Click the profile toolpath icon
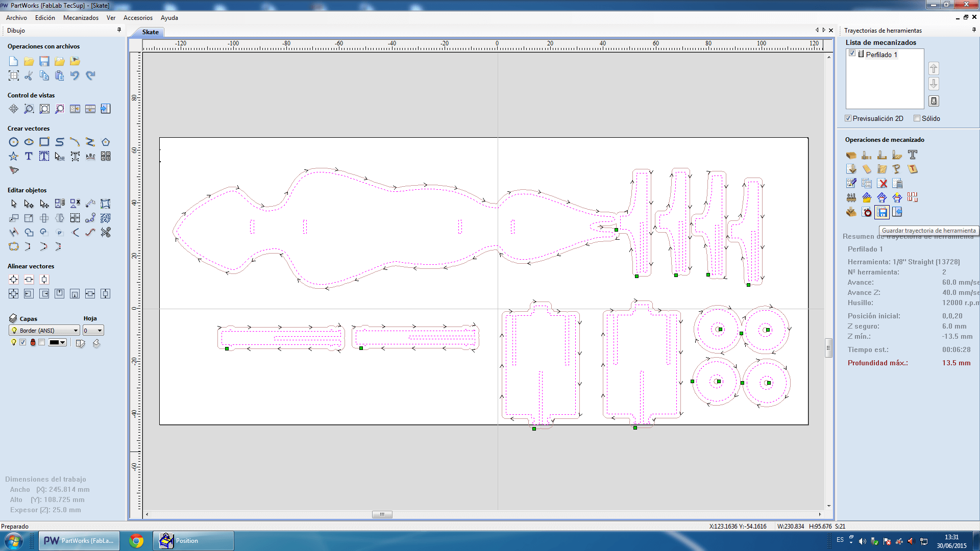The height and width of the screenshot is (551, 980). (x=867, y=155)
